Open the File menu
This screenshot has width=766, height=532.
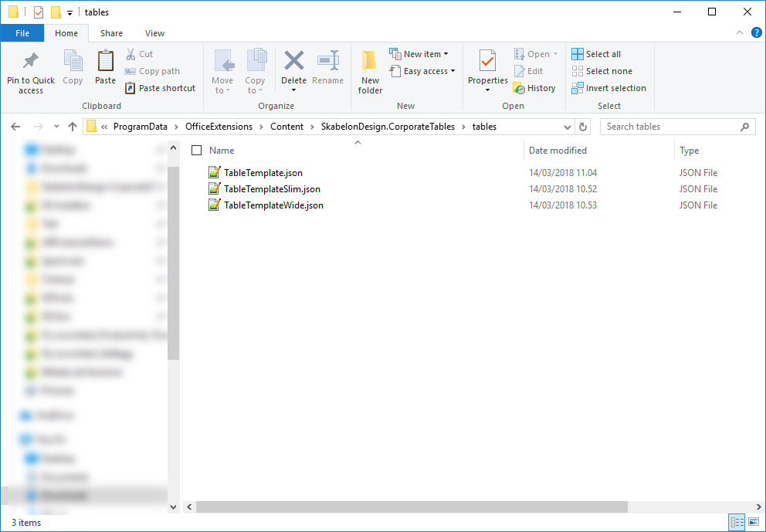click(22, 33)
